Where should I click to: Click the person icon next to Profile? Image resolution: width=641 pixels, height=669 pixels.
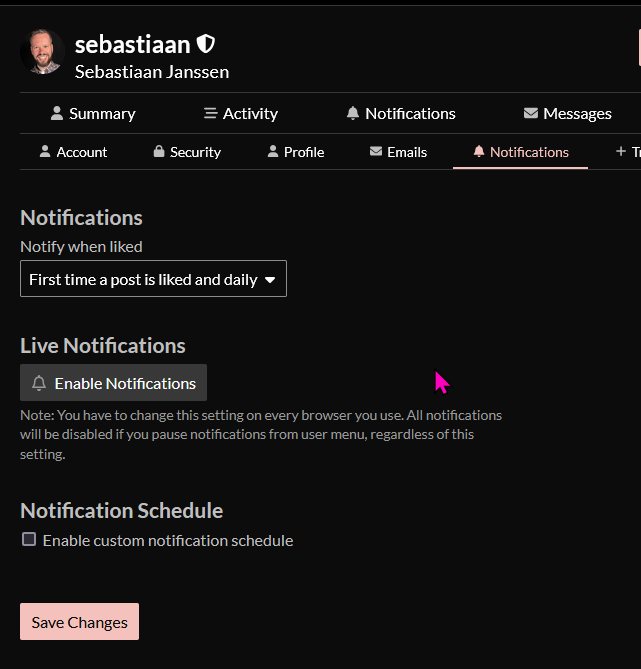273,151
